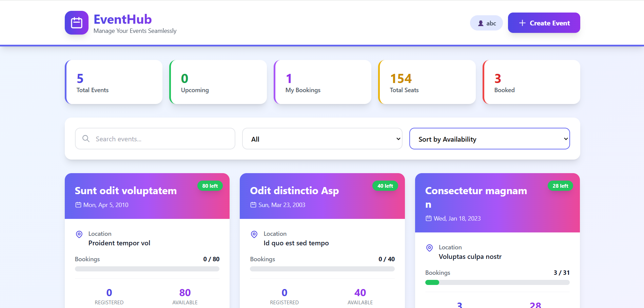644x308 pixels.
Task: Click the EventHub calendar logo icon
Action: pyautogui.click(x=77, y=23)
